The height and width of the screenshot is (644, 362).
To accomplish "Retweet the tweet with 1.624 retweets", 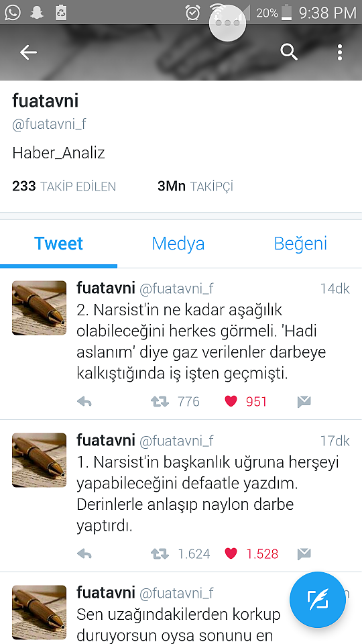I will coord(160,554).
